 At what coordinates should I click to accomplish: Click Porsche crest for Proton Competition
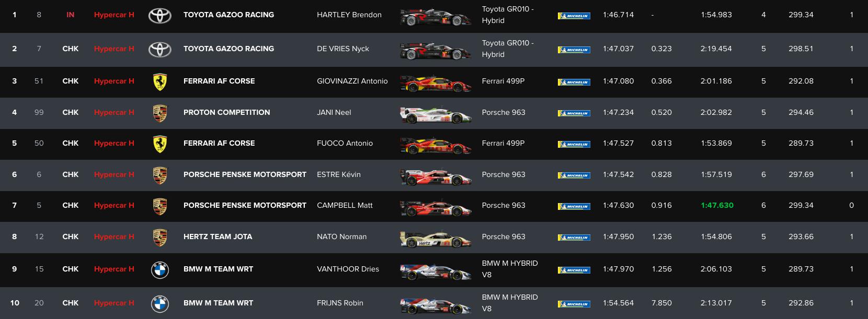pyautogui.click(x=160, y=113)
